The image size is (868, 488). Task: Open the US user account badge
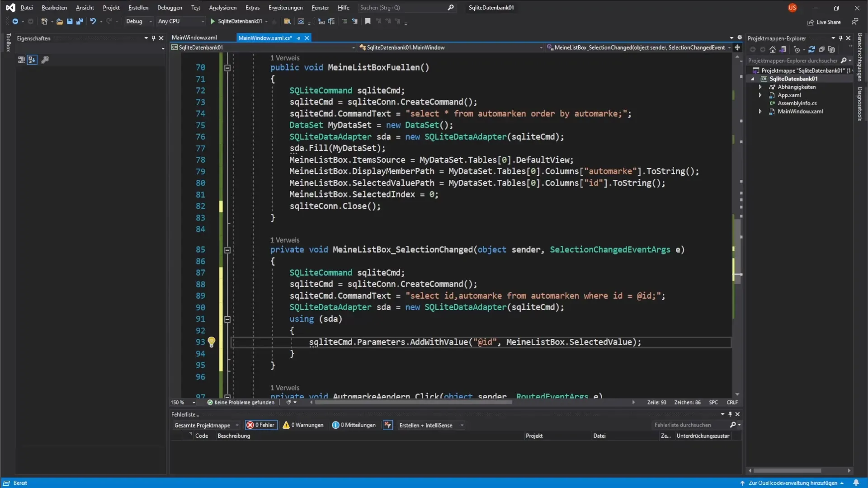pyautogui.click(x=792, y=8)
